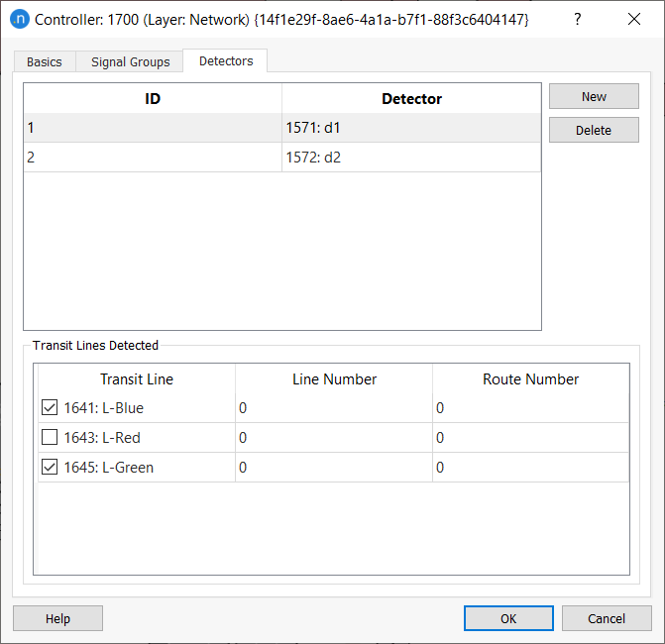
Task: Uncheck the 1641: L-Blue transit line
Action: (50, 408)
